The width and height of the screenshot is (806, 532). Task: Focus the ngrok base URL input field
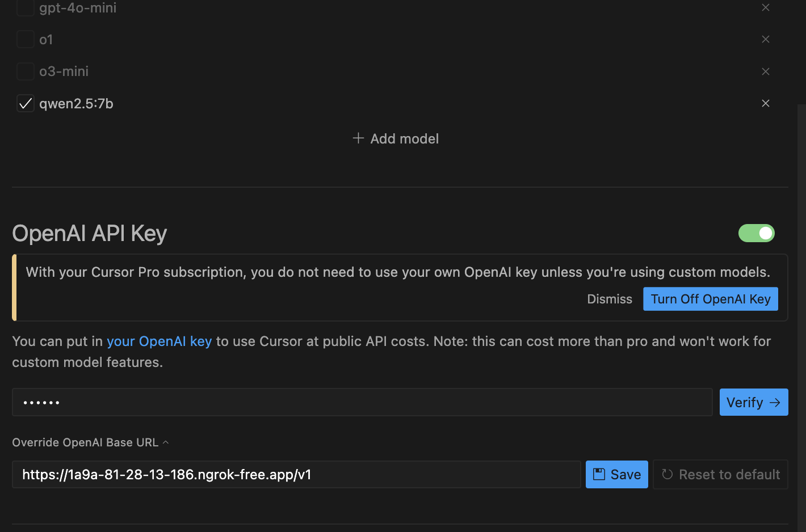pyautogui.click(x=296, y=474)
